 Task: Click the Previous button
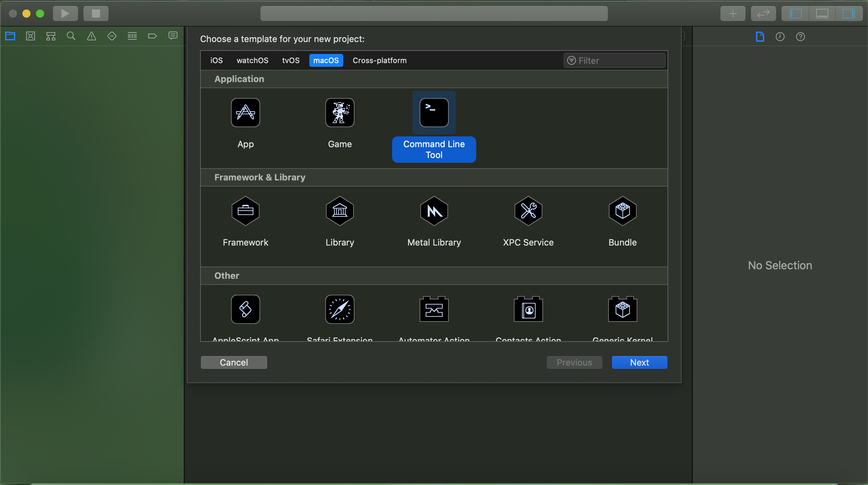tap(575, 363)
